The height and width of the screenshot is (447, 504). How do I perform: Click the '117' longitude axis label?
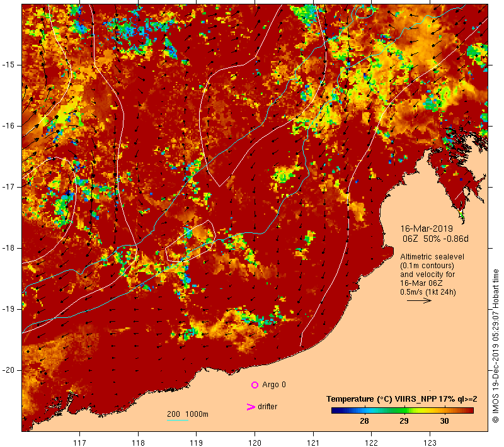(80, 443)
